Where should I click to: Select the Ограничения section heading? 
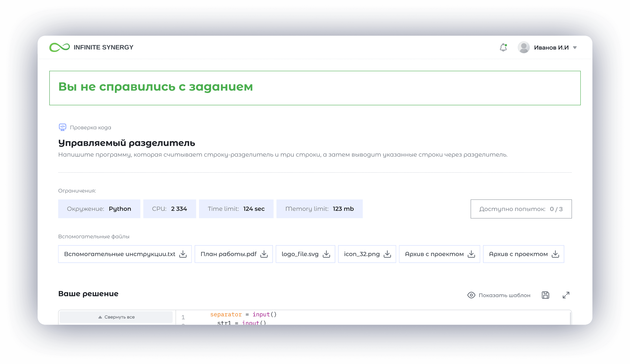pyautogui.click(x=77, y=191)
